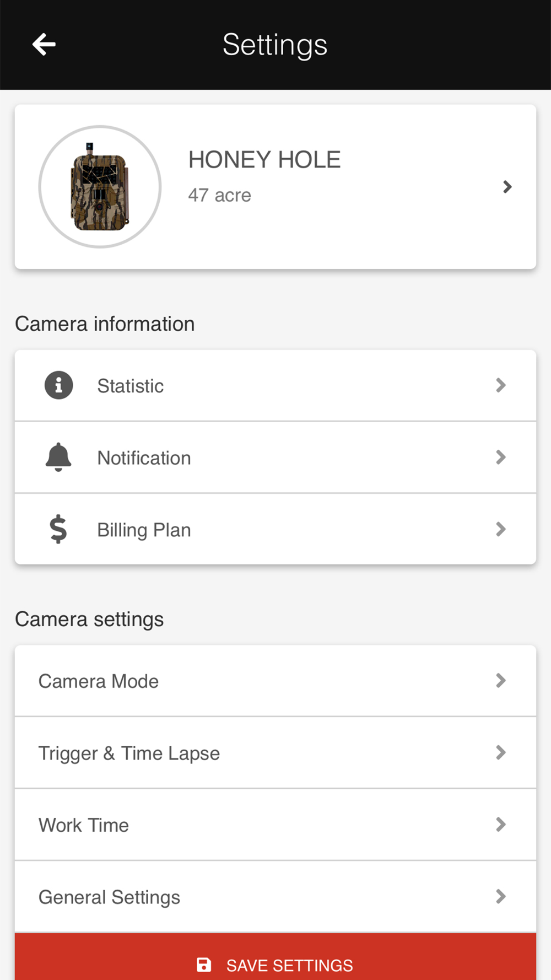Click the Statistic info icon
Image resolution: width=551 pixels, height=980 pixels.
point(58,385)
